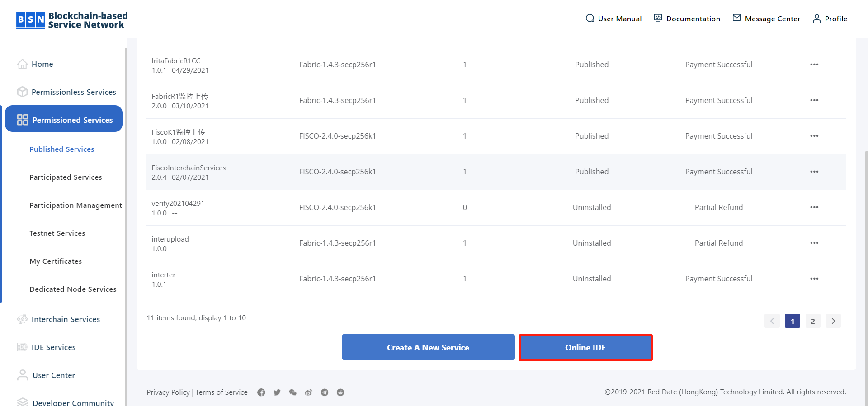Open the Terms of Service link
868x406 pixels.
(x=222, y=392)
